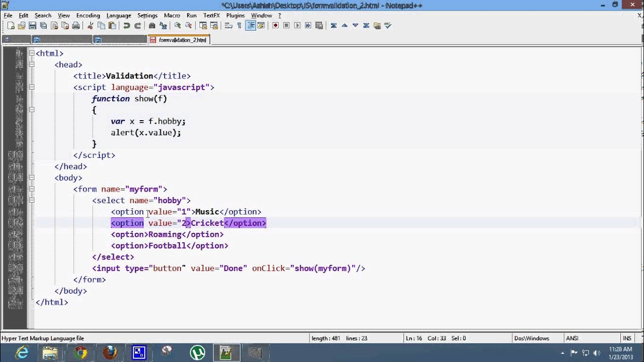
Task: Click the blue down-triangle toolbar icon
Action: 355,26
